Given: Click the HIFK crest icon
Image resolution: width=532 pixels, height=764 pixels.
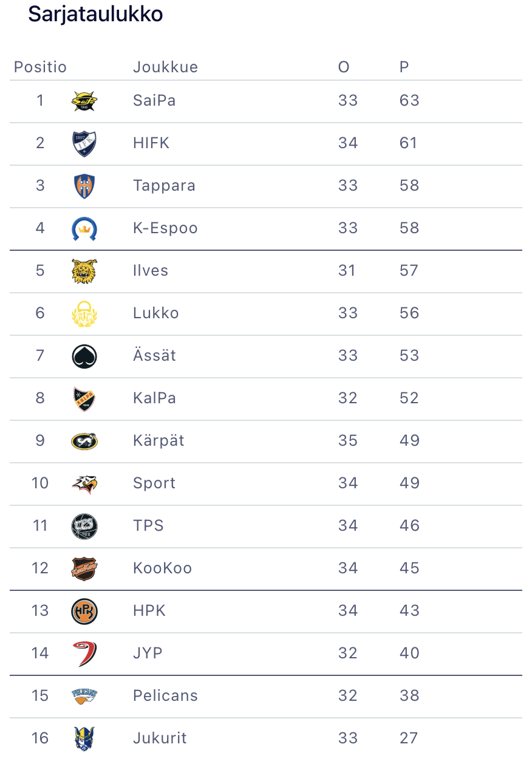Looking at the screenshot, I should point(84,143).
